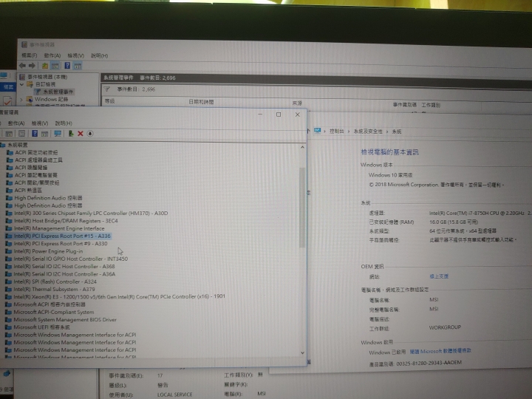Select Intel(R) SPI (flash) Controller - A324
532x399 pixels.
click(x=55, y=282)
